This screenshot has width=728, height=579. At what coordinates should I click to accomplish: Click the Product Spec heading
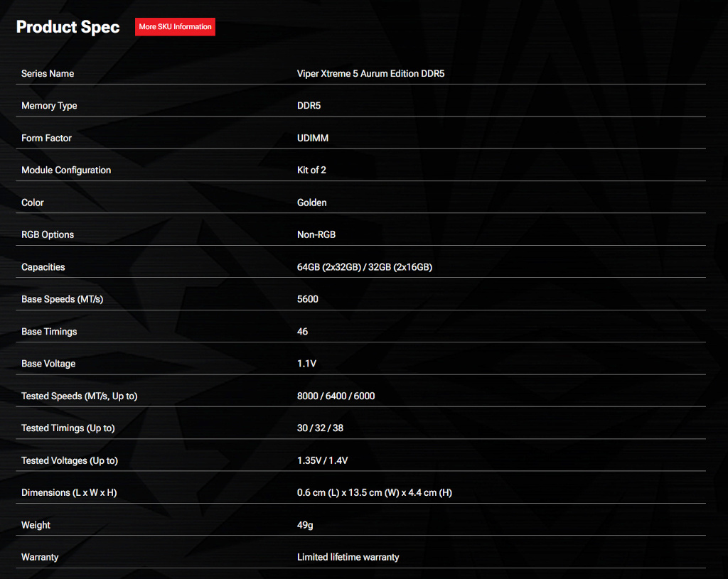click(68, 27)
